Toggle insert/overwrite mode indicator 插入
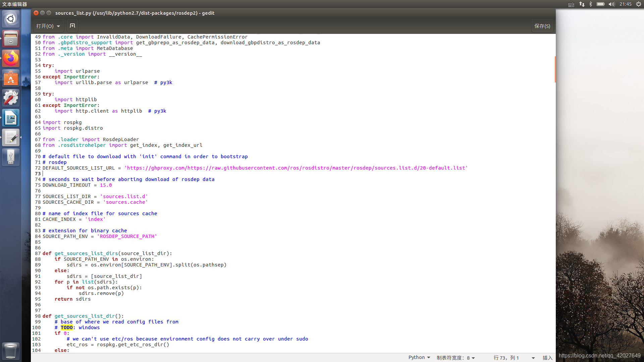Screen dimensions: 644x362 click(547, 358)
